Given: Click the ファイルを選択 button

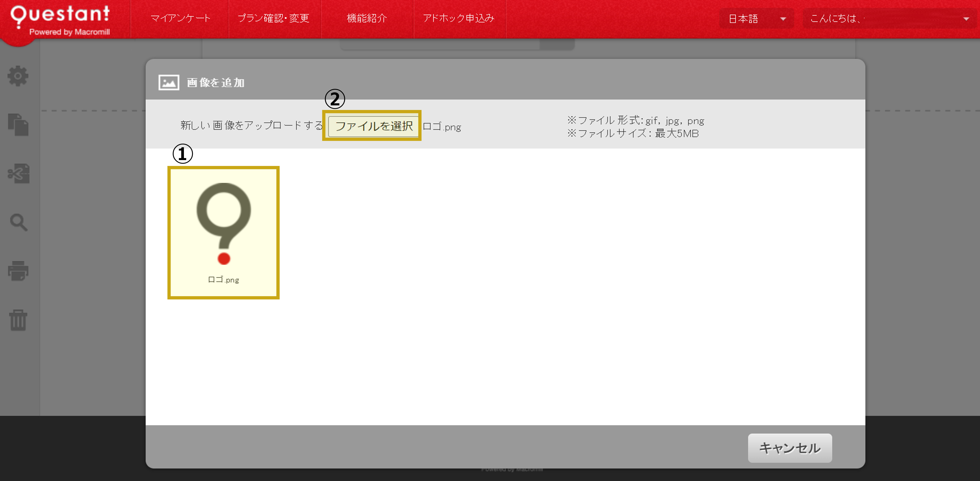Looking at the screenshot, I should point(374,126).
